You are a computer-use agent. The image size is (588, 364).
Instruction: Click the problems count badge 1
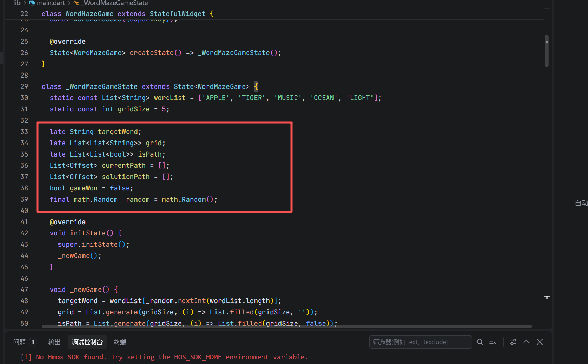(x=33, y=342)
